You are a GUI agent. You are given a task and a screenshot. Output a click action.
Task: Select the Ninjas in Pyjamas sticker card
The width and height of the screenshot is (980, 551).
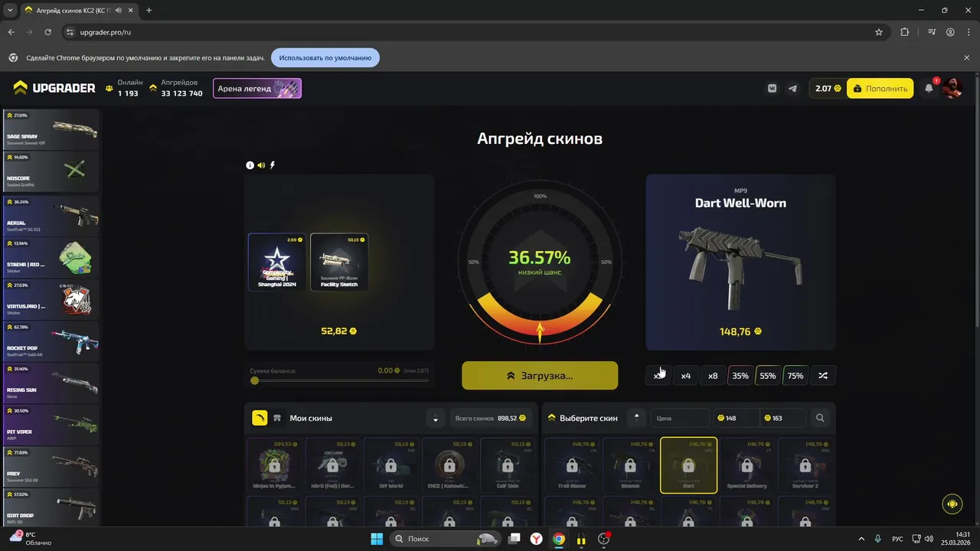tap(275, 465)
